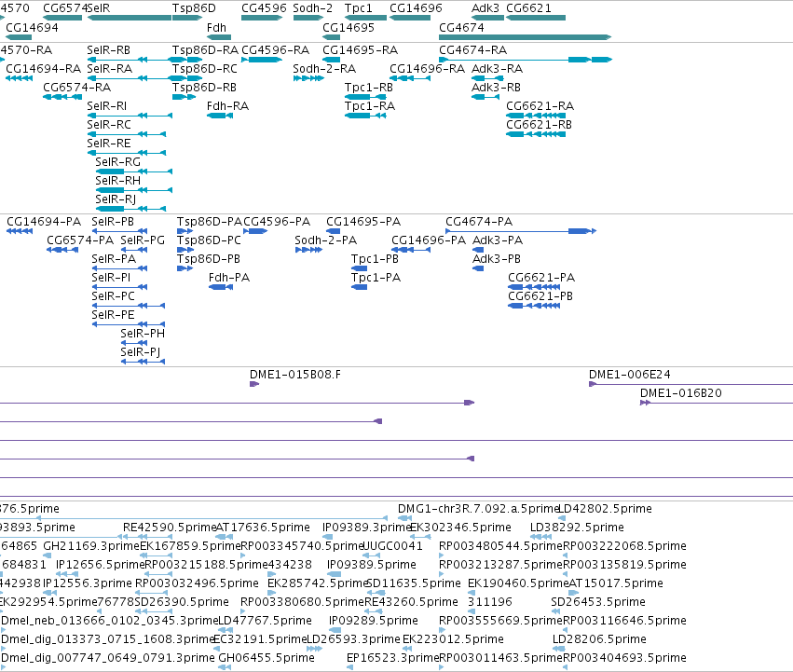This screenshot has height=672, width=793.
Task: Select EST RE43260.5prime label
Action: (x=411, y=602)
